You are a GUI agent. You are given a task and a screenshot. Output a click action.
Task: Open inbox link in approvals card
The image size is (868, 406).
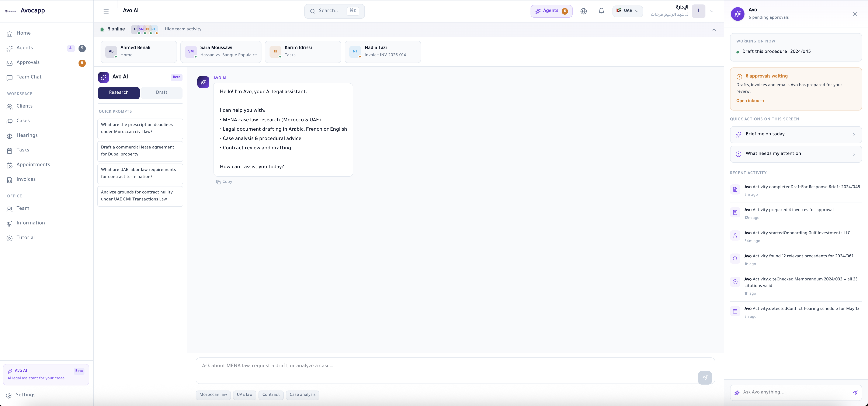pyautogui.click(x=750, y=101)
